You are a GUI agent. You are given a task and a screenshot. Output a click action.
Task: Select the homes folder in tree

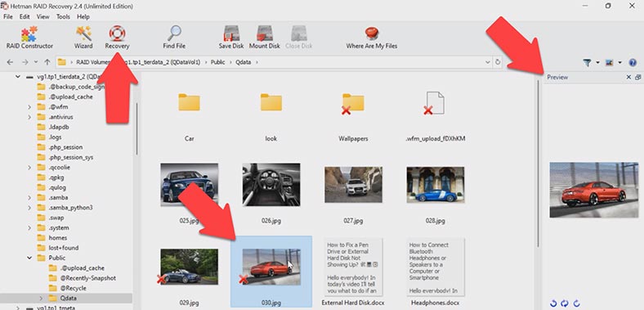[58, 238]
